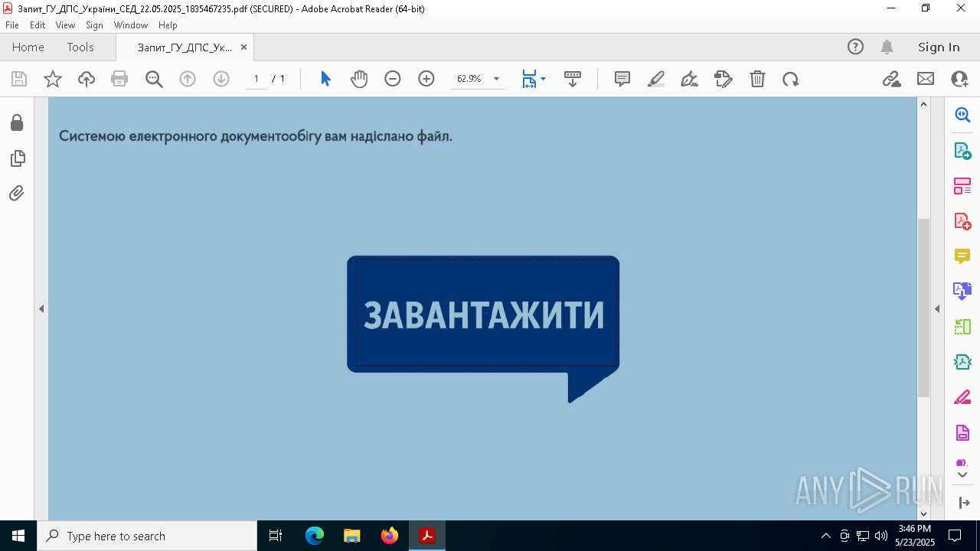Image resolution: width=980 pixels, height=551 pixels.
Task: Open the Create PDF tool
Action: 962,221
